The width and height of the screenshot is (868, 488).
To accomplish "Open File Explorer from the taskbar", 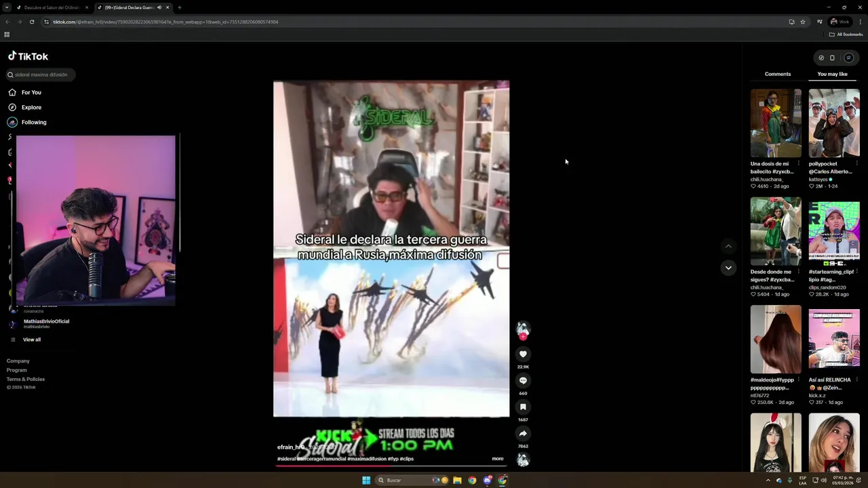I will 458,480.
